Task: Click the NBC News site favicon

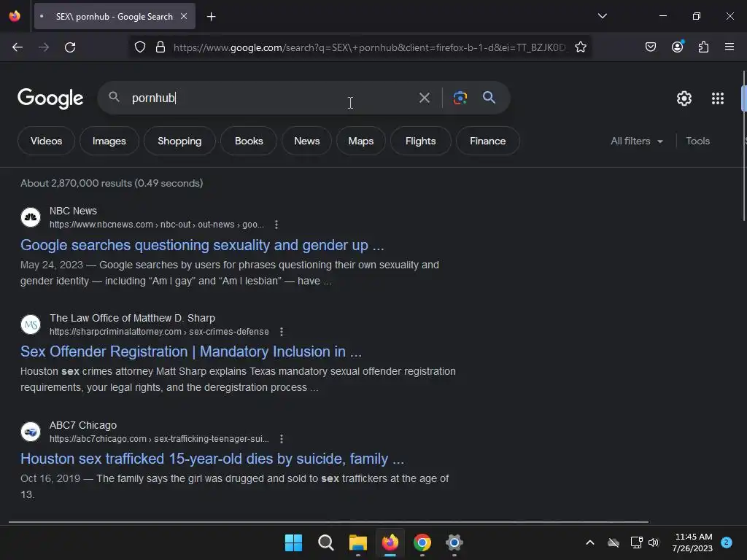Action: [x=31, y=217]
